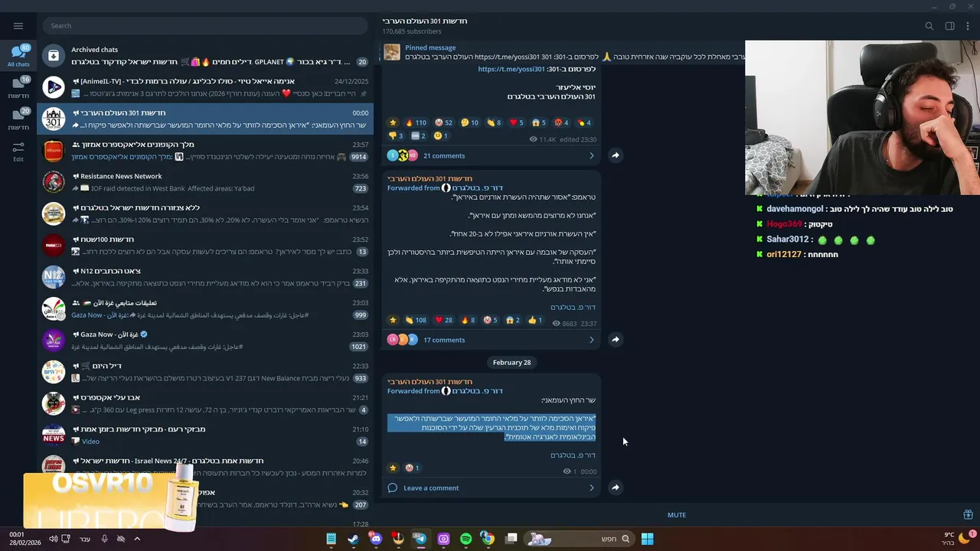Screen dimensions: 980x551
Task: Open the t.me/yossi301 link in message
Action: (x=511, y=69)
